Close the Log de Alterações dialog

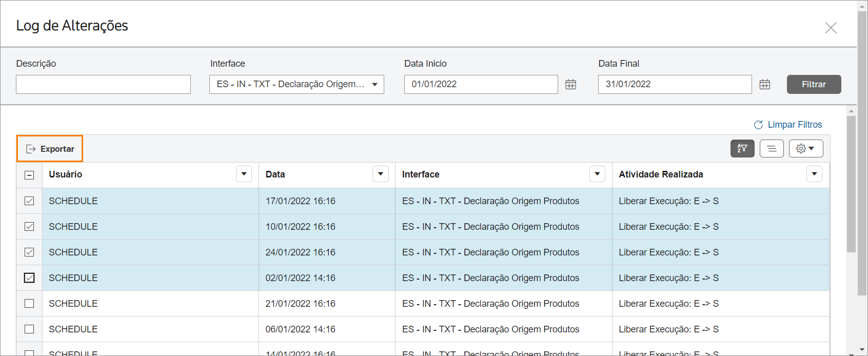pos(831,28)
